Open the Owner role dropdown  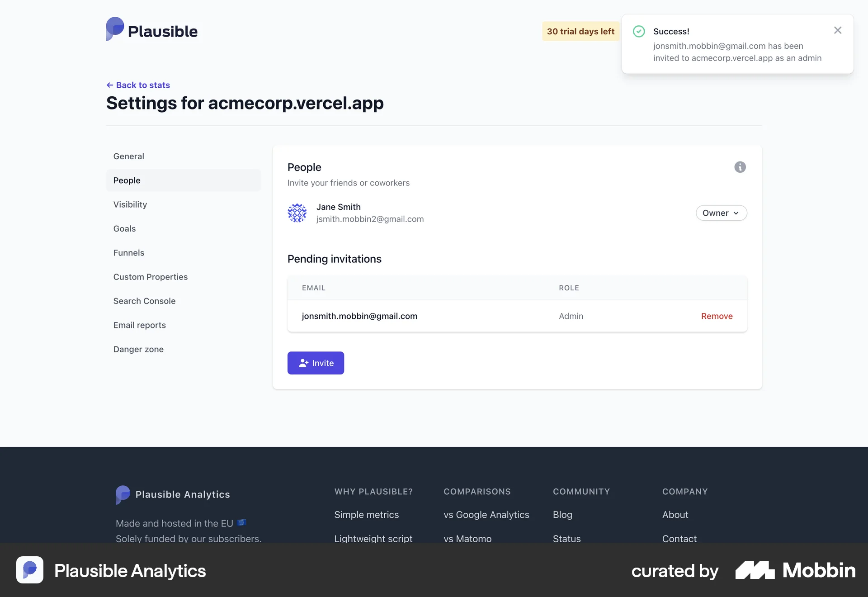pyautogui.click(x=721, y=213)
